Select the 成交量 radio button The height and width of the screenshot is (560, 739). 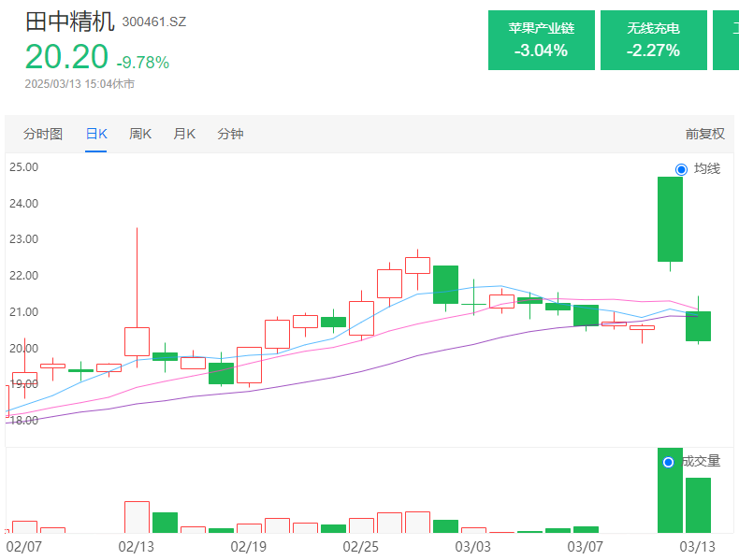(668, 462)
